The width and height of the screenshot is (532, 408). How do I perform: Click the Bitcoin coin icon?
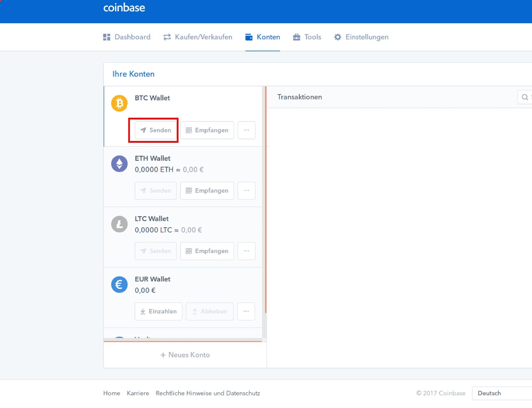[x=119, y=103]
